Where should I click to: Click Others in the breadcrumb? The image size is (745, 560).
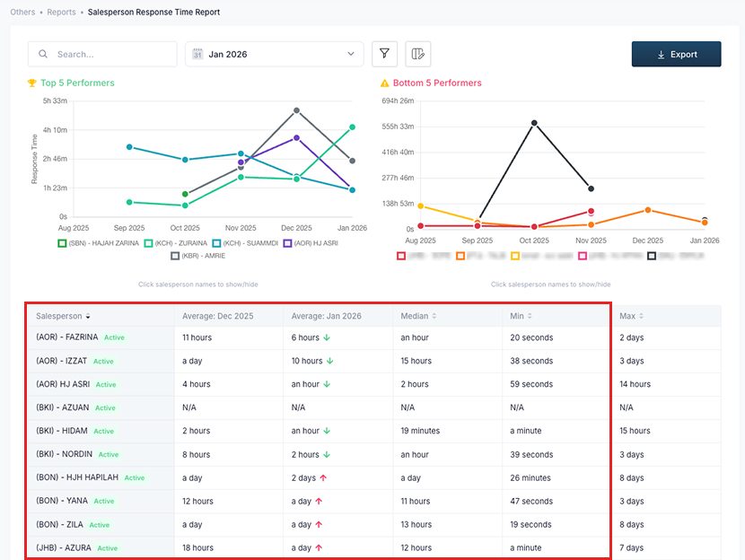22,13
